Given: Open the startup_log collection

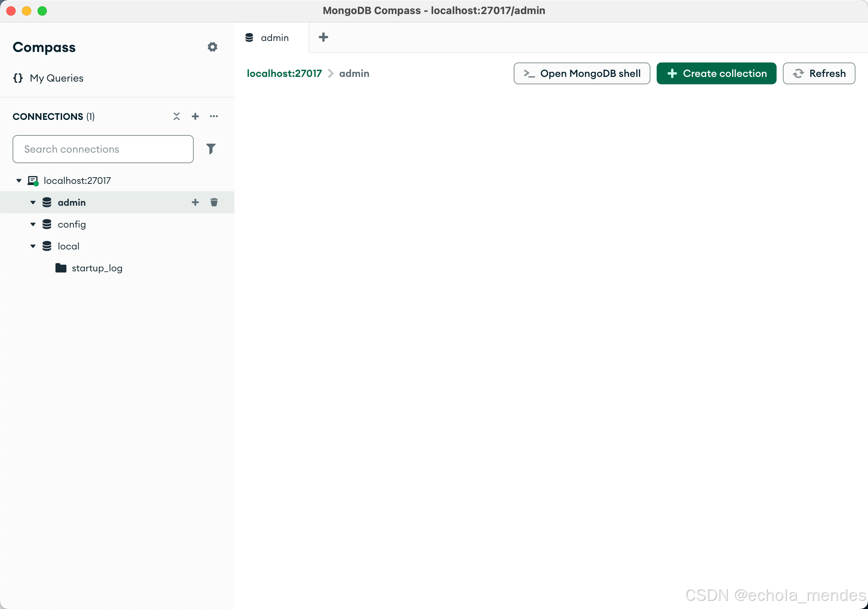Looking at the screenshot, I should pyautogui.click(x=97, y=268).
